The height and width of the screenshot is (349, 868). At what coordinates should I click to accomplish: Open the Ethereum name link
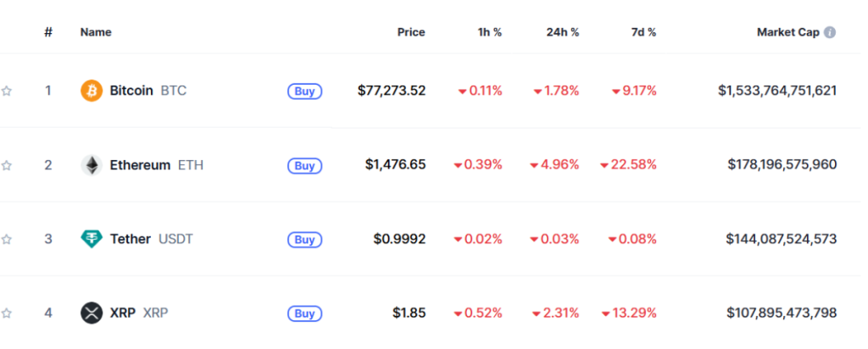[140, 165]
